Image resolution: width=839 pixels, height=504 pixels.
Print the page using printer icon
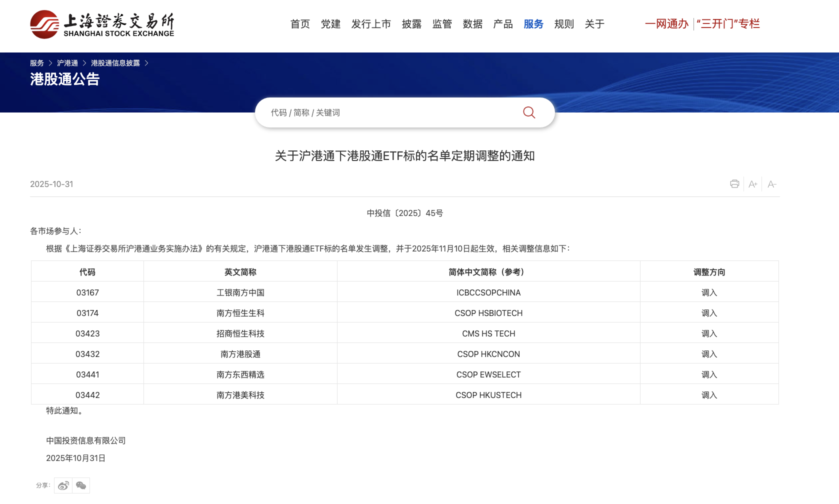click(x=734, y=184)
